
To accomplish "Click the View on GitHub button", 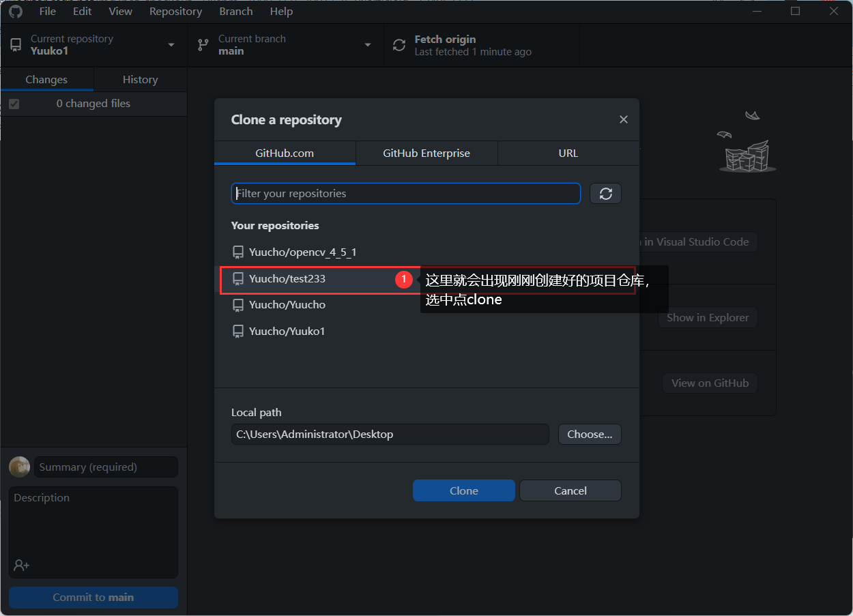I will point(710,383).
